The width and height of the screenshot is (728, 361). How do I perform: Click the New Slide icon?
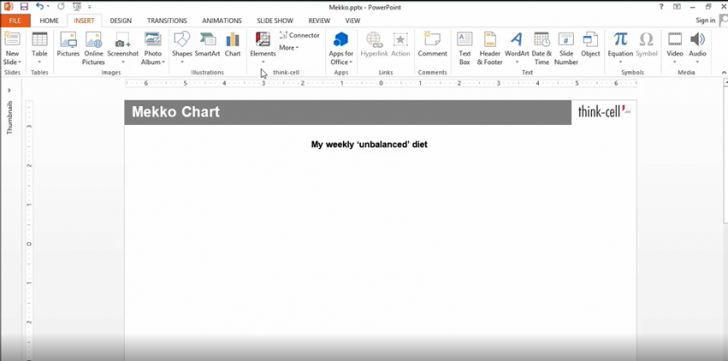tap(13, 39)
